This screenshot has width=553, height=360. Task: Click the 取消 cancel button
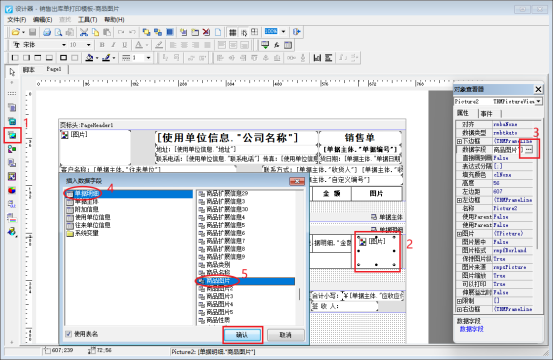click(285, 335)
